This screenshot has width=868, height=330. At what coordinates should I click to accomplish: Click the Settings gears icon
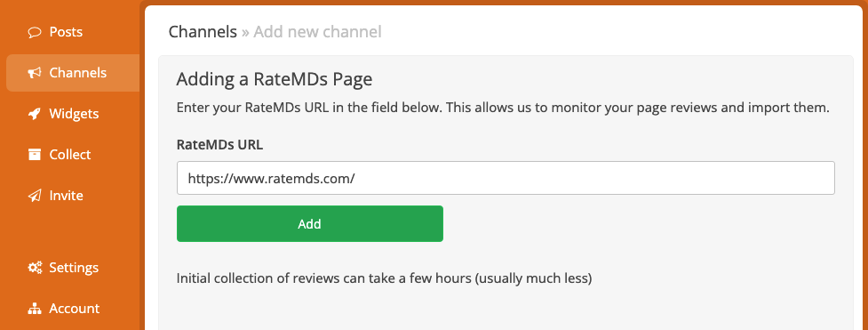(35, 268)
